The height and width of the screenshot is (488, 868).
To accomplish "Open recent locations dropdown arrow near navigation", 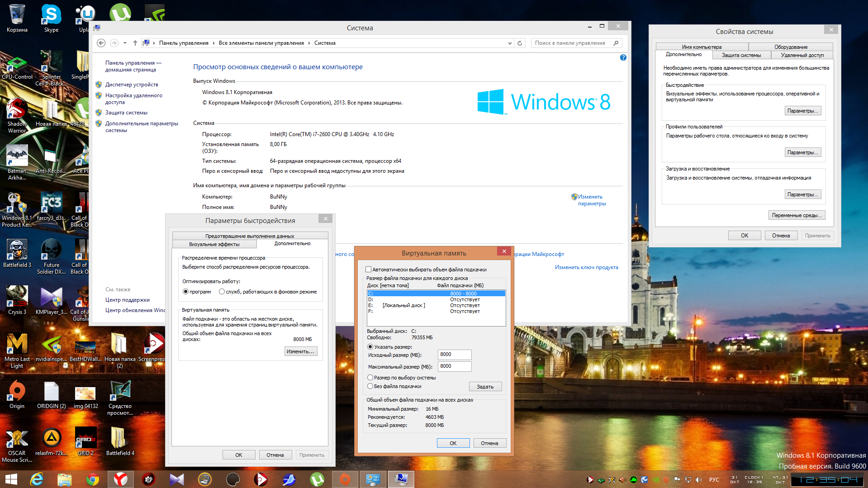I will 125,43.
